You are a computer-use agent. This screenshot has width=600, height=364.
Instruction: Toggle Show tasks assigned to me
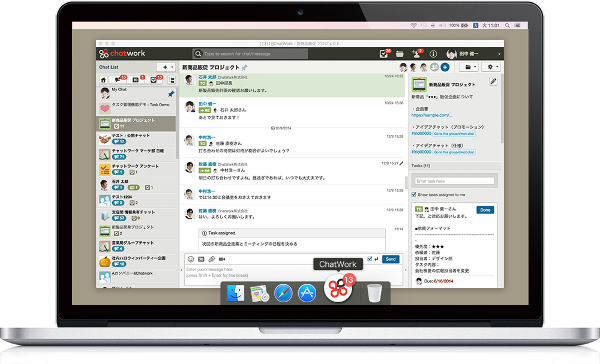pyautogui.click(x=413, y=195)
